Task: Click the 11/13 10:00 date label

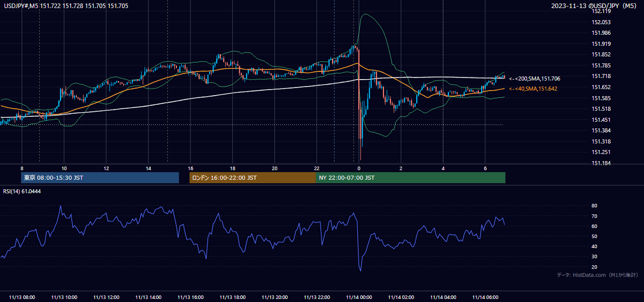Action: coord(64,297)
